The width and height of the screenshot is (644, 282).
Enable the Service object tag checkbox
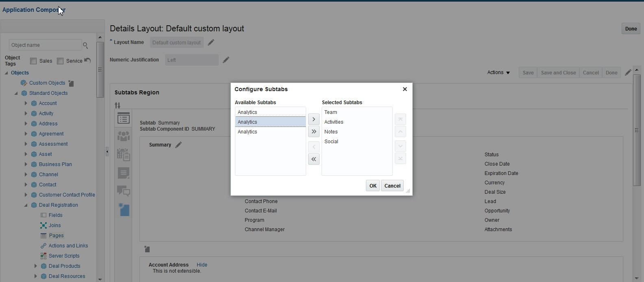point(60,61)
